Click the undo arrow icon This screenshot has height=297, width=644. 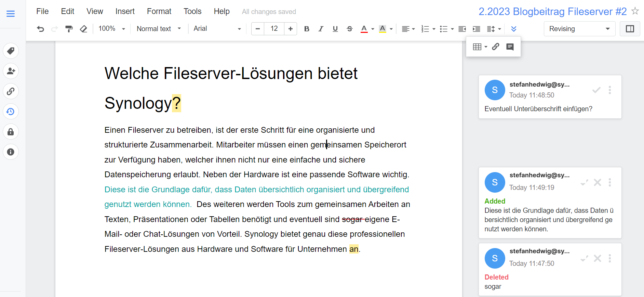click(x=40, y=29)
